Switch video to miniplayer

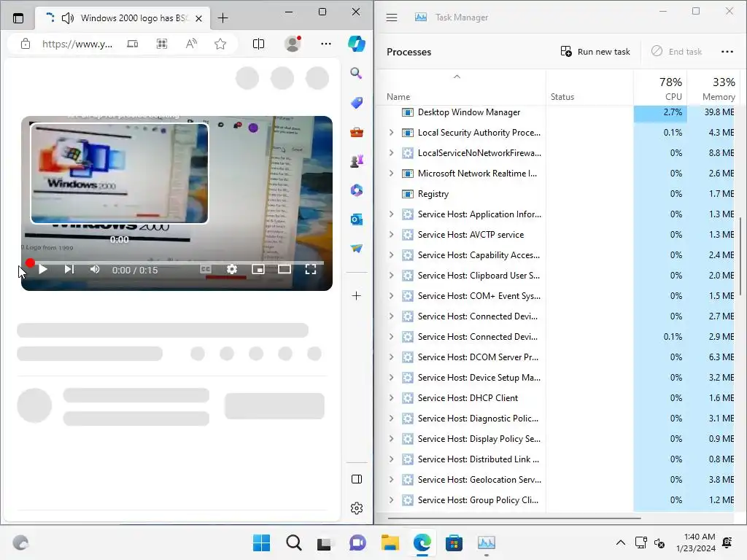pos(258,270)
